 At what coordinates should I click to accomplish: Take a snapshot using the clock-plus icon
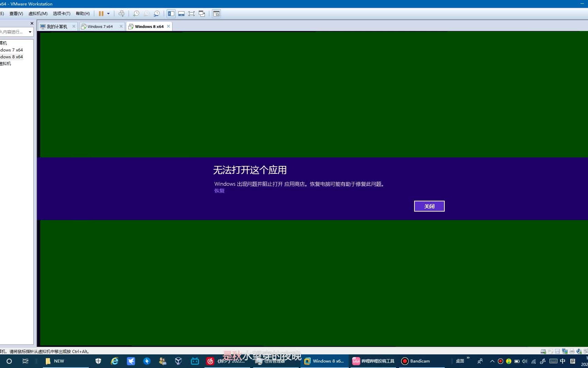pos(136,14)
